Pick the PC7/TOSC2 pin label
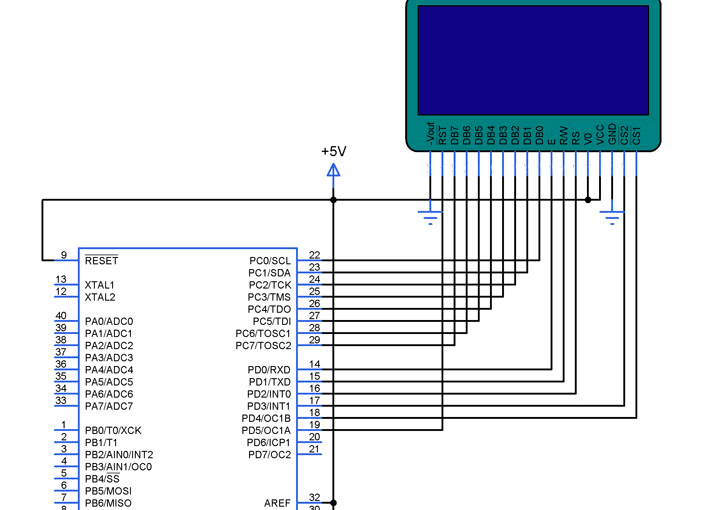 [x=263, y=346]
